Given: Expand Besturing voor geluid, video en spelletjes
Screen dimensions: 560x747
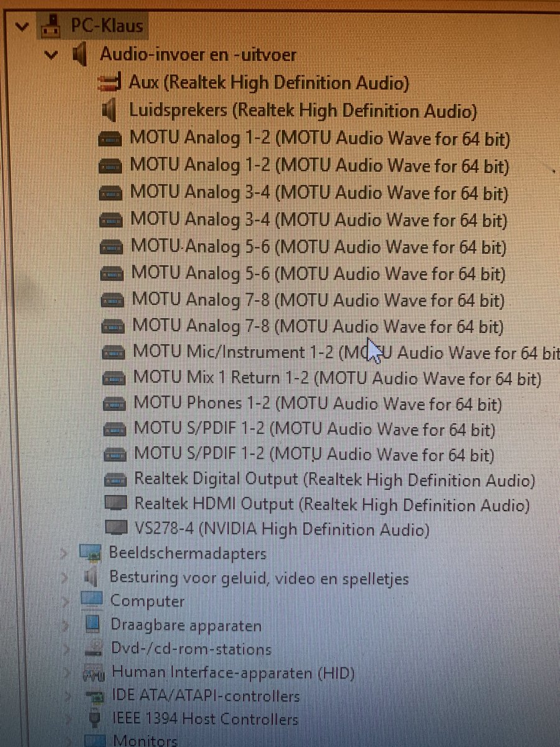Looking at the screenshot, I should coord(65,578).
